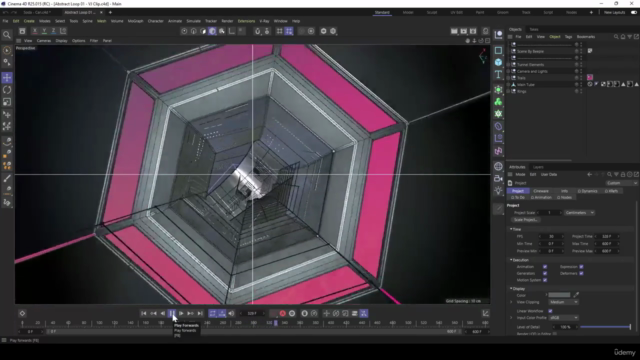Open the viewport Cameras menu
Screen dimensions: 640x360
44,41
